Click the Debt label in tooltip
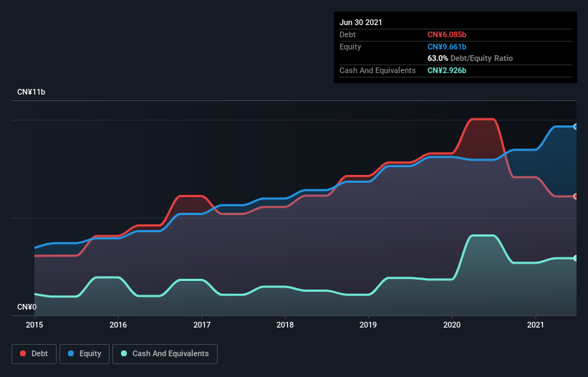The image size is (588, 377). click(347, 34)
